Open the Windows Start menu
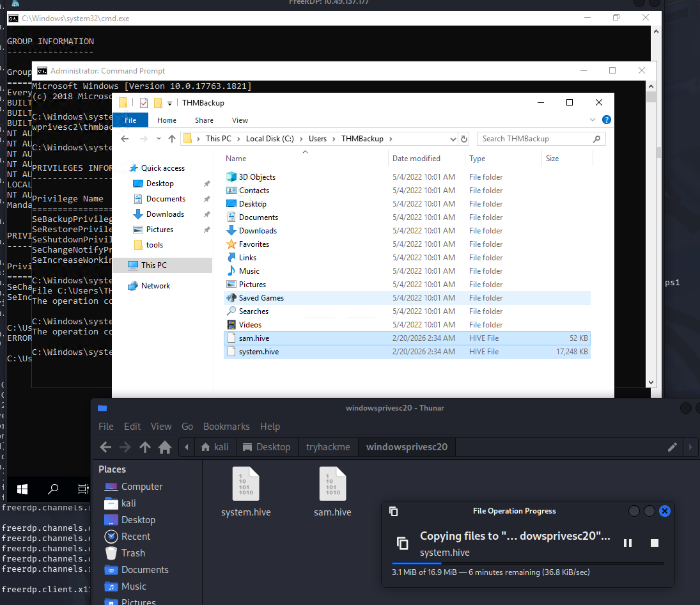 [x=22, y=489]
